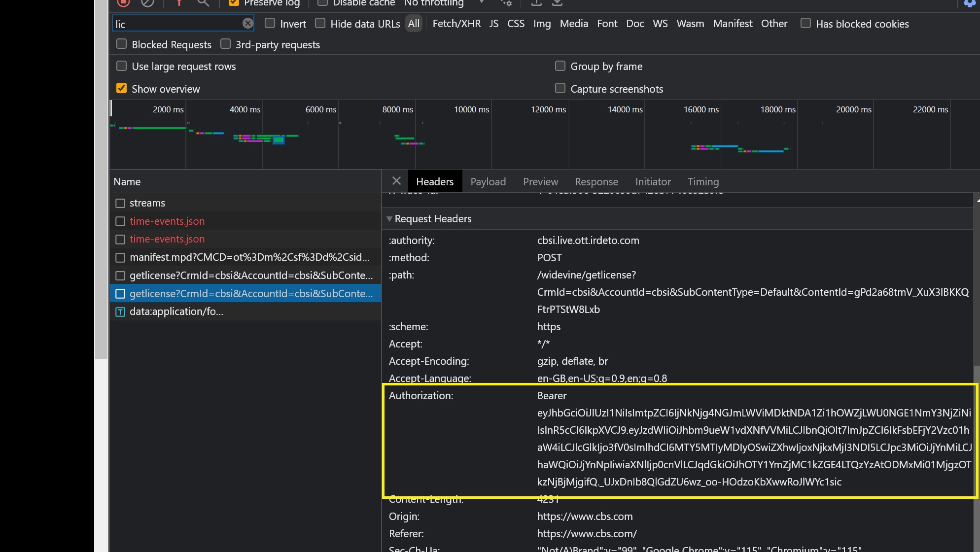Export HAR download icon

(x=557, y=2)
